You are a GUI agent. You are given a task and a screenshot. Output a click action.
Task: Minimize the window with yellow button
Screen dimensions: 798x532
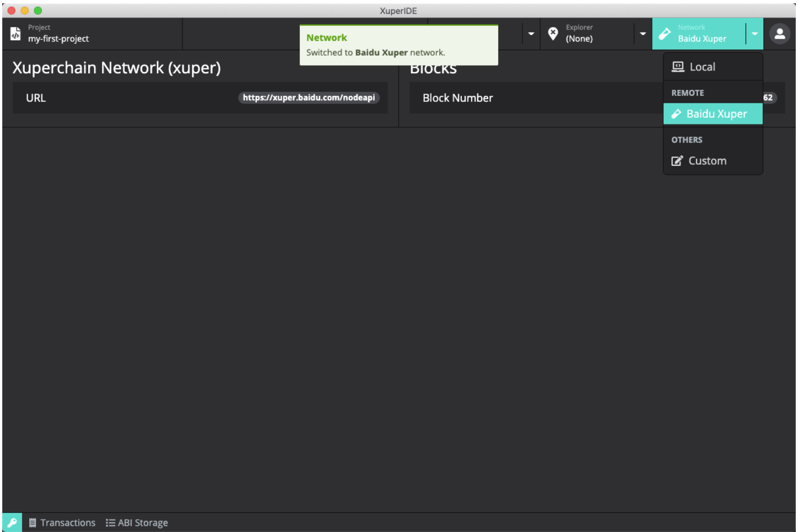[24, 10]
